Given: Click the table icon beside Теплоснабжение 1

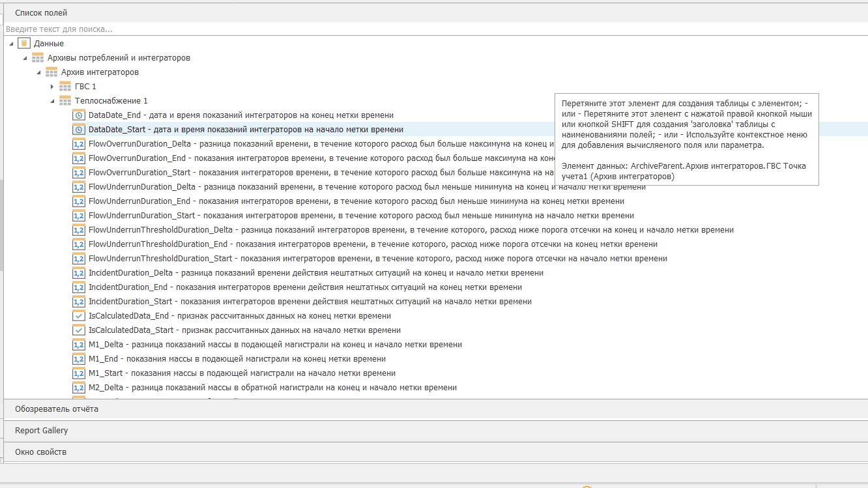Looking at the screenshot, I should 65,100.
